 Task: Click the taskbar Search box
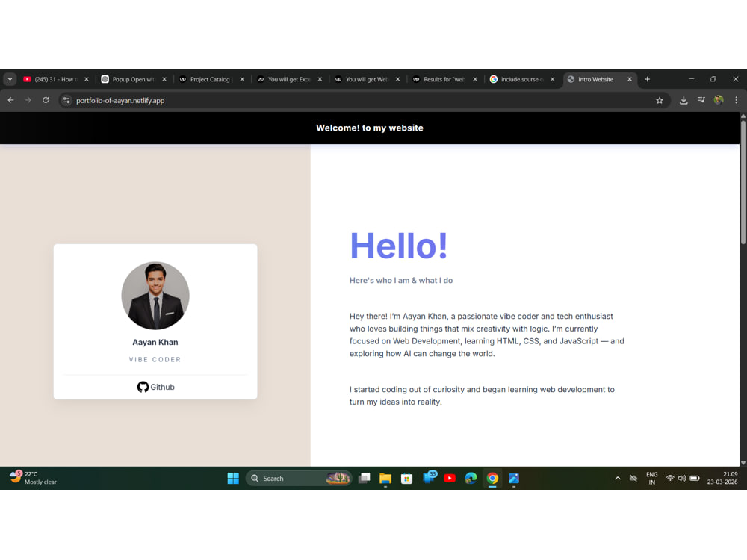299,478
